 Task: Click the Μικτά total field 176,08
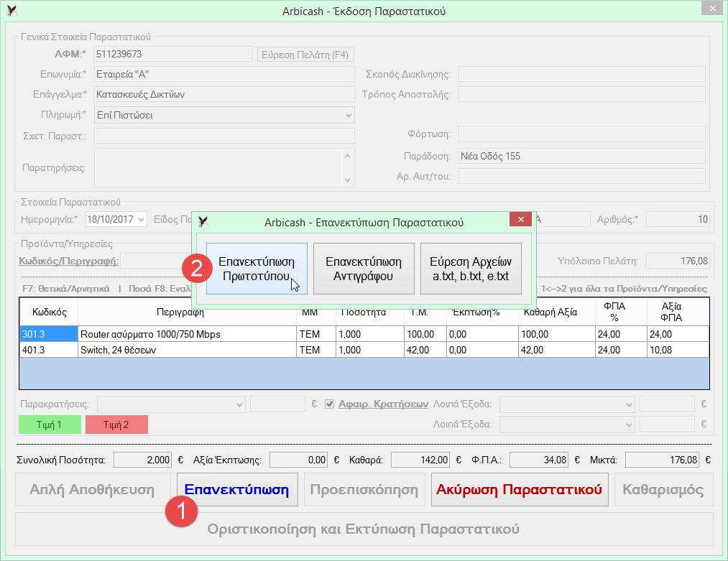[x=662, y=460]
